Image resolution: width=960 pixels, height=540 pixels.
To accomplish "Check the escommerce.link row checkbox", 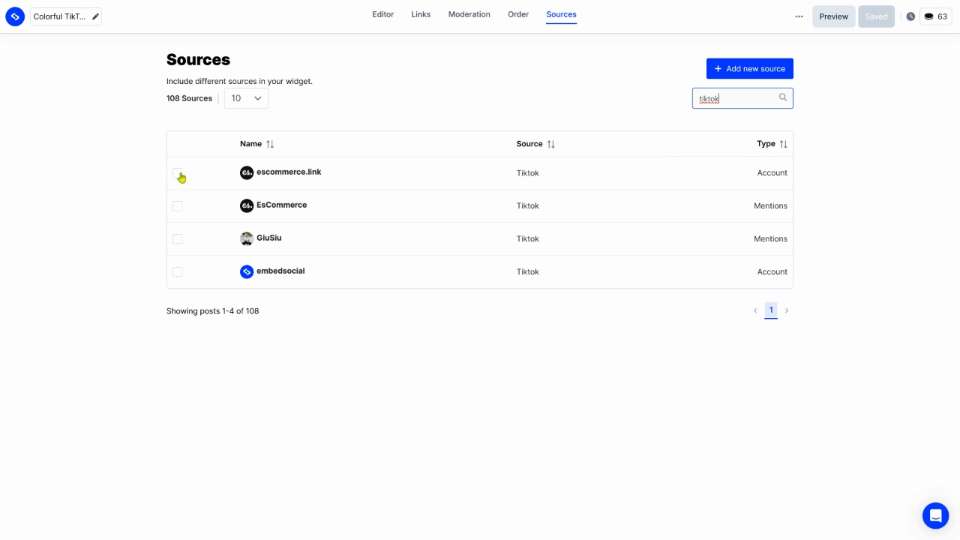I will (178, 173).
